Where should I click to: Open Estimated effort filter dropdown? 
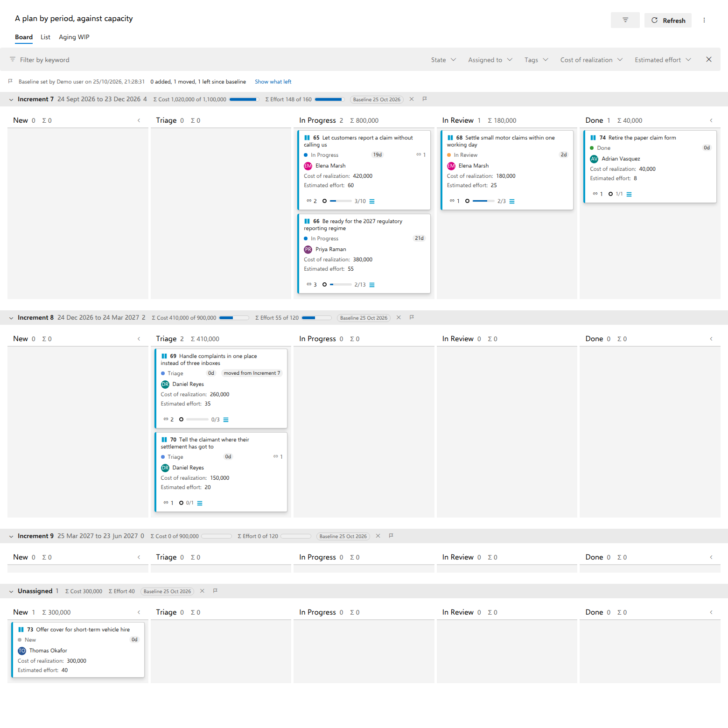[x=663, y=60]
